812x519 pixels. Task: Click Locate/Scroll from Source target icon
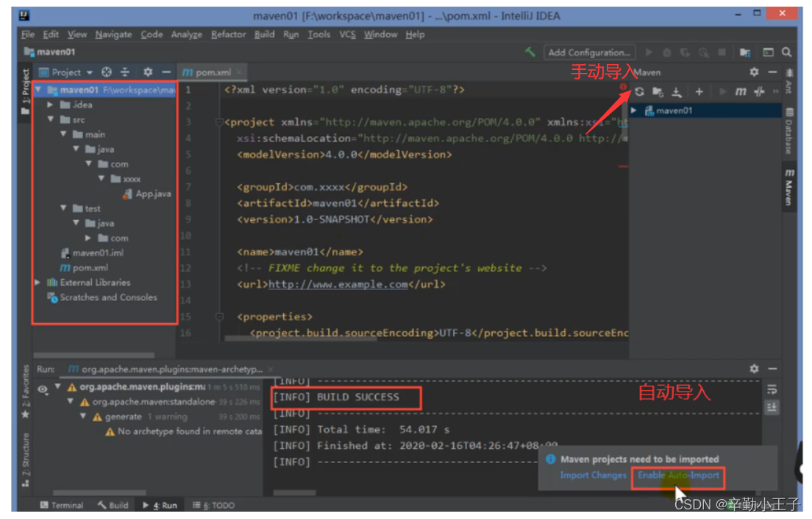(x=107, y=72)
